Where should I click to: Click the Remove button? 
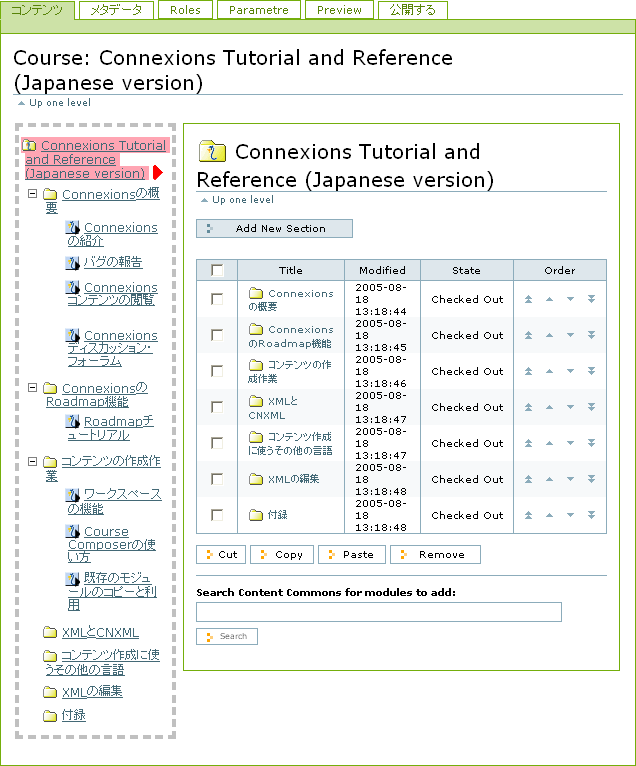click(435, 554)
